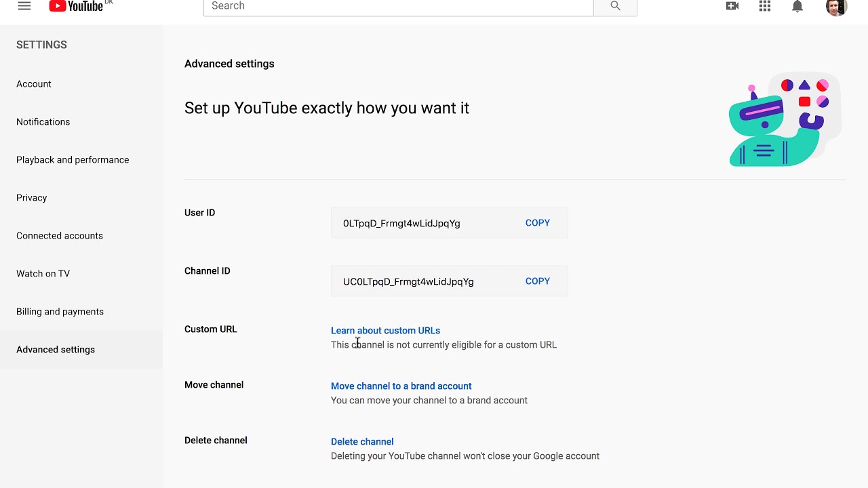Open the hamburger guide menu
Screen dimensions: 868x488
point(24,6)
